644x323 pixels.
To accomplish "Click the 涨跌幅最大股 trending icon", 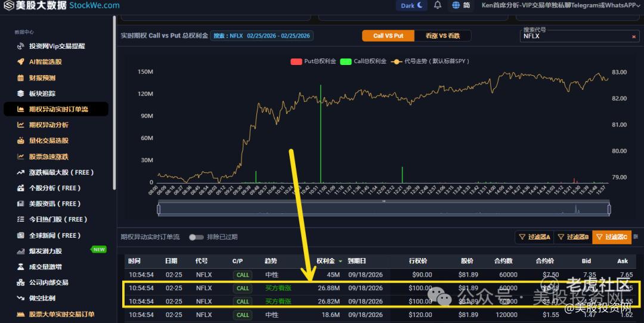I will [20, 172].
